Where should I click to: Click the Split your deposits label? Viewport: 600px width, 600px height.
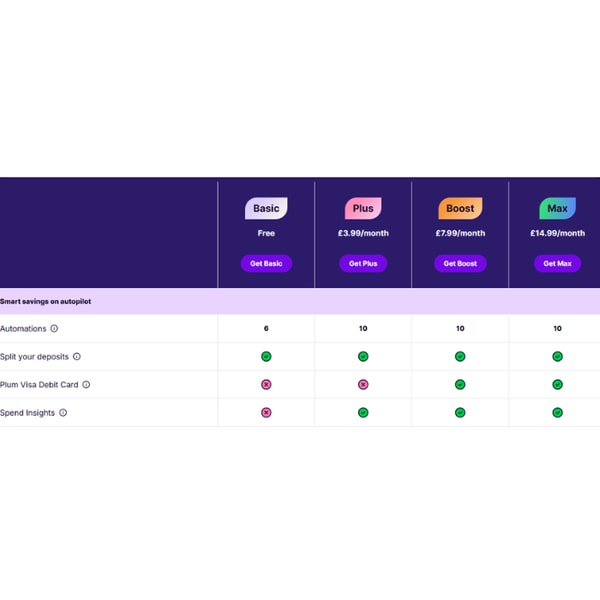[34, 357]
